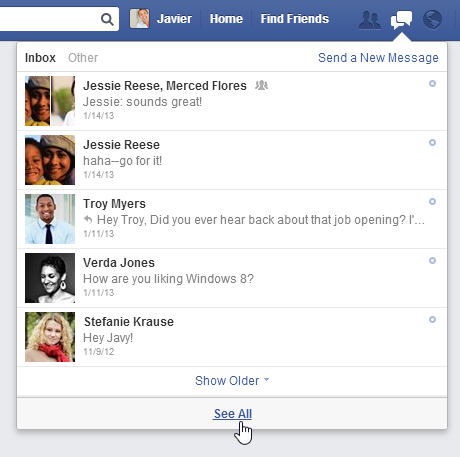Screen dimensions: 460x457
Task: Toggle unread circle for Verda Jones thread
Action: 432,261
